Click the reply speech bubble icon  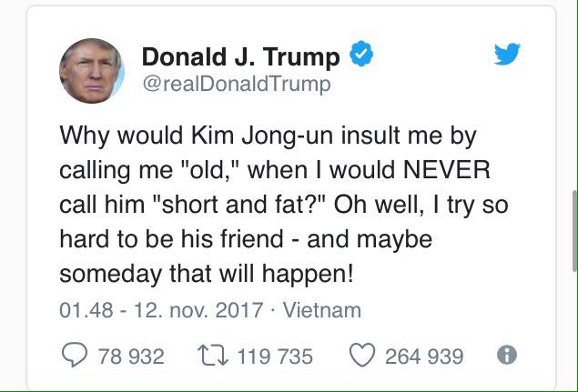pos(72,355)
